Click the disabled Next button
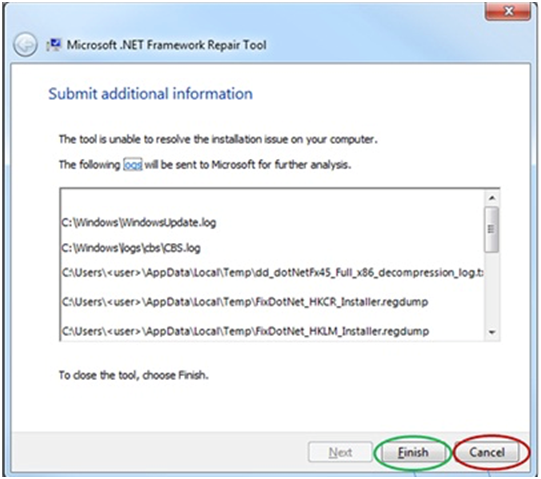 pyautogui.click(x=340, y=452)
